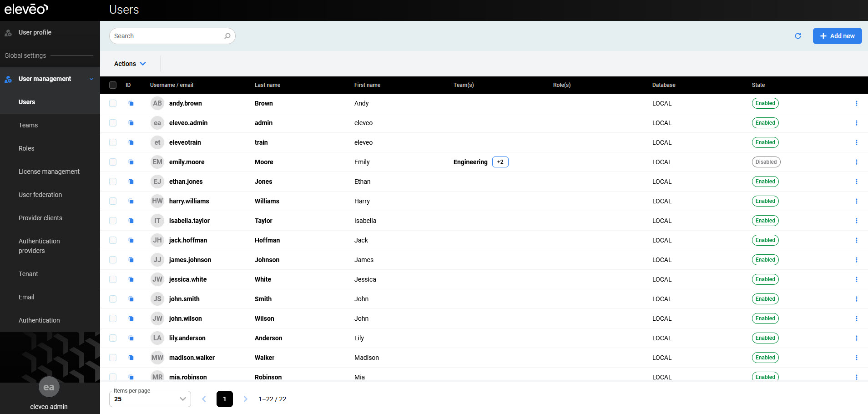
Task: Click the refresh icon near Add new
Action: (797, 36)
